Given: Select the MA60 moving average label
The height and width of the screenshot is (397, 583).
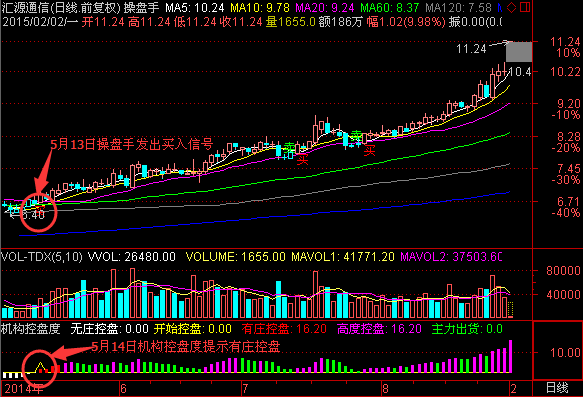Looking at the screenshot, I should tap(390, 7).
